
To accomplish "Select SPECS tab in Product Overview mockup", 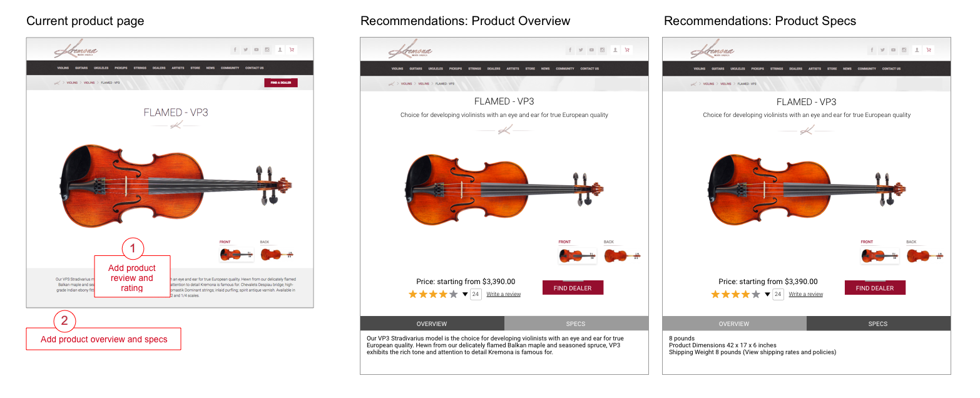I will coord(576,324).
